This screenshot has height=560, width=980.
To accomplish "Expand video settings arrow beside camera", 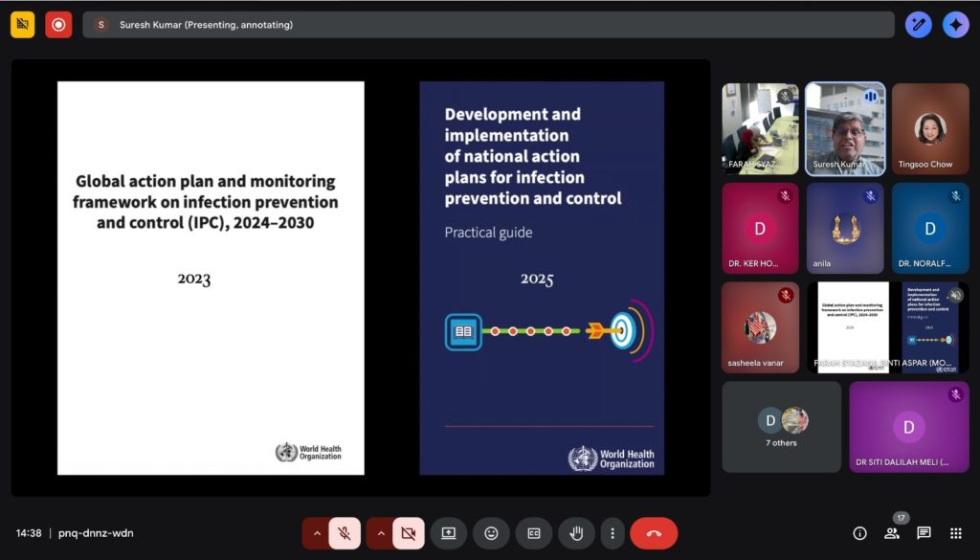I will (379, 533).
